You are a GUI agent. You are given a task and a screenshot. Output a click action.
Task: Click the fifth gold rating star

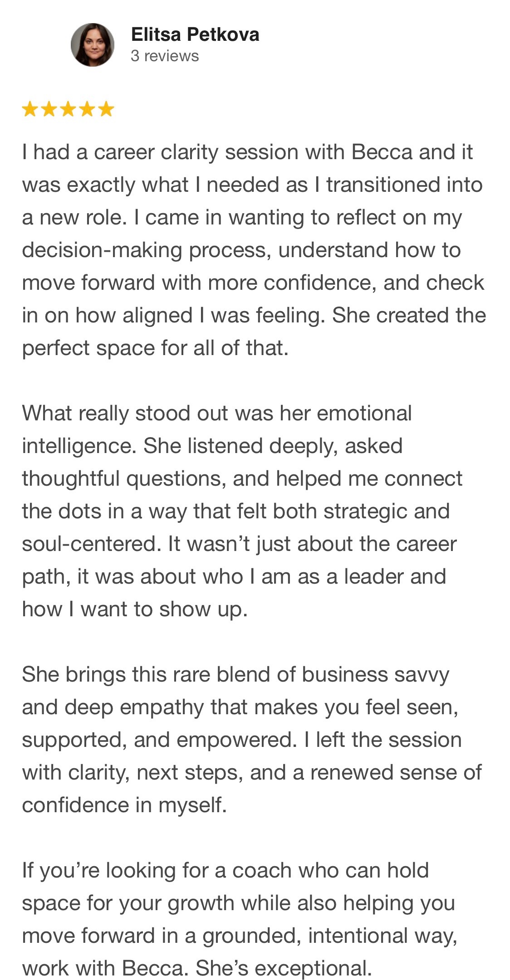[x=106, y=109]
